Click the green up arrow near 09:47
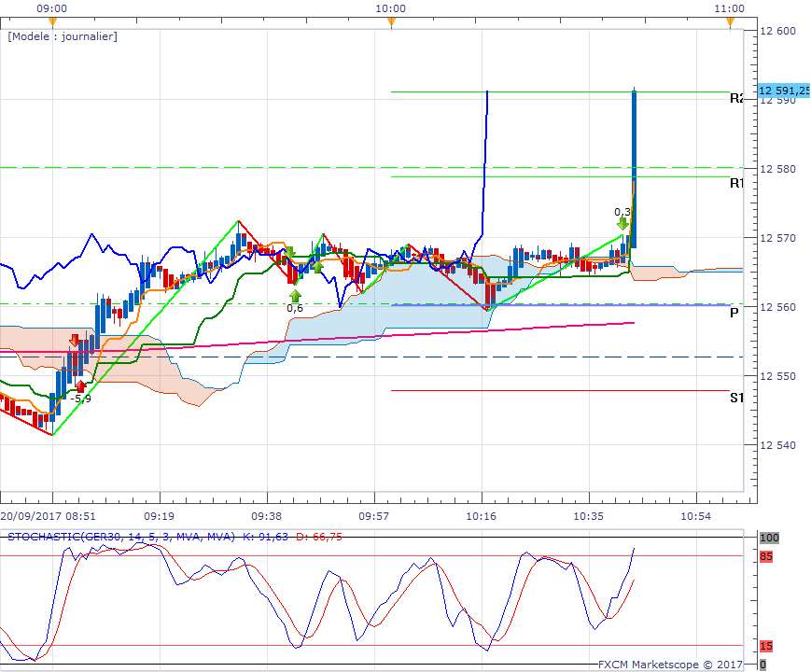Screen dimensions: 811x672 [x=317, y=267]
